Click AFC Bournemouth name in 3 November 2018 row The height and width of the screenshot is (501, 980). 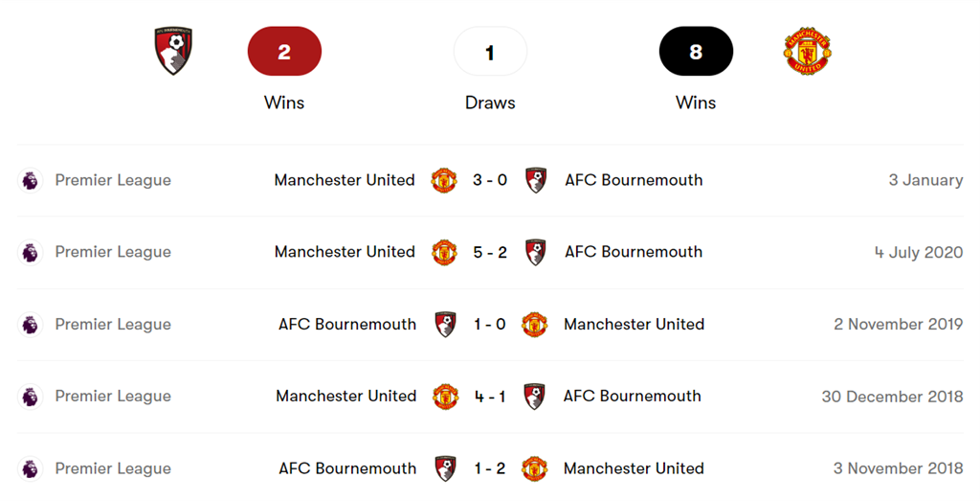pyautogui.click(x=347, y=468)
